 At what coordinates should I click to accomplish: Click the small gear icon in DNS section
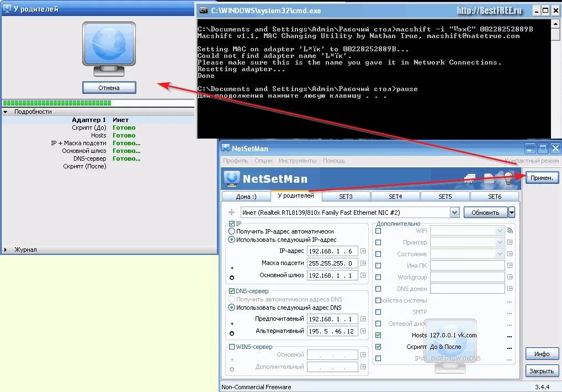pos(232,333)
